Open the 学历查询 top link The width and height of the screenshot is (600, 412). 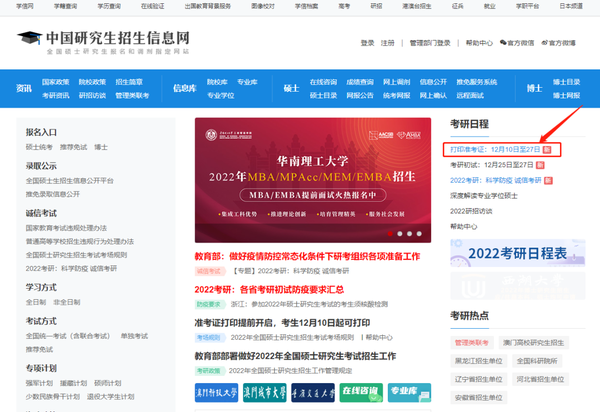(x=109, y=6)
